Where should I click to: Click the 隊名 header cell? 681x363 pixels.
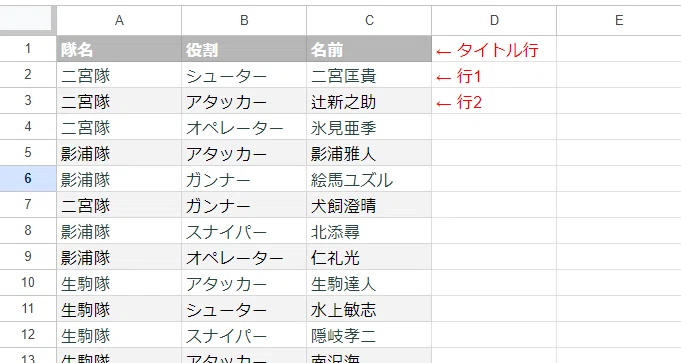[x=119, y=49]
